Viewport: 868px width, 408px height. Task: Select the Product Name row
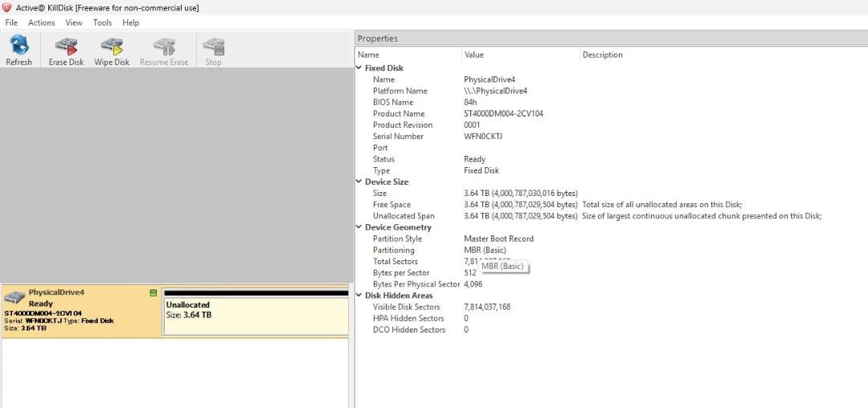pos(611,114)
